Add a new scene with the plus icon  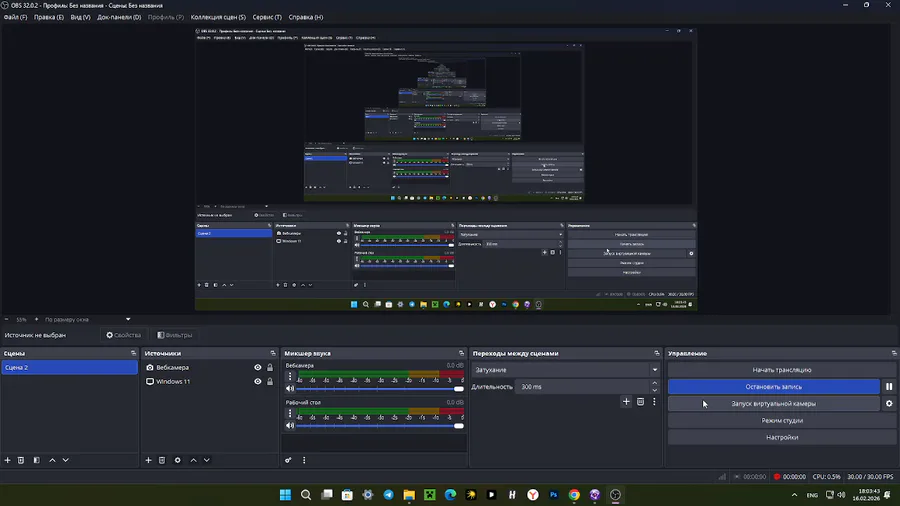click(7, 460)
